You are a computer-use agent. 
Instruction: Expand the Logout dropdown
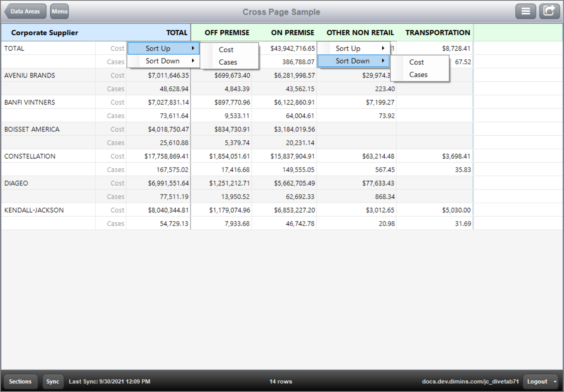pyautogui.click(x=542, y=382)
